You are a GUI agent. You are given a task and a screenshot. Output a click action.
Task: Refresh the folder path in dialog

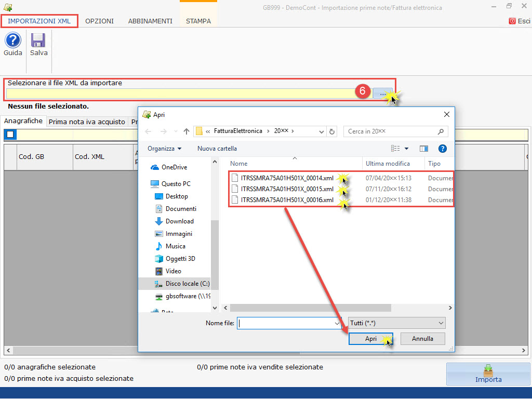[x=332, y=131]
